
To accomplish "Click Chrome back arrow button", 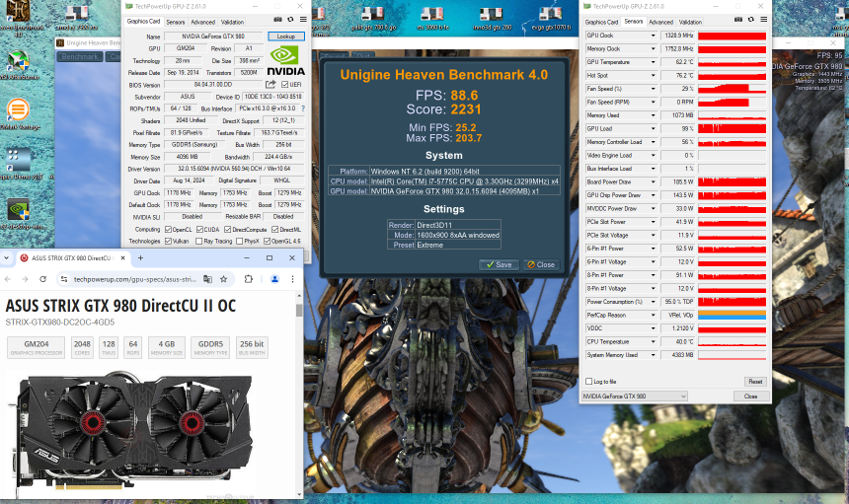I will pyautogui.click(x=8, y=279).
